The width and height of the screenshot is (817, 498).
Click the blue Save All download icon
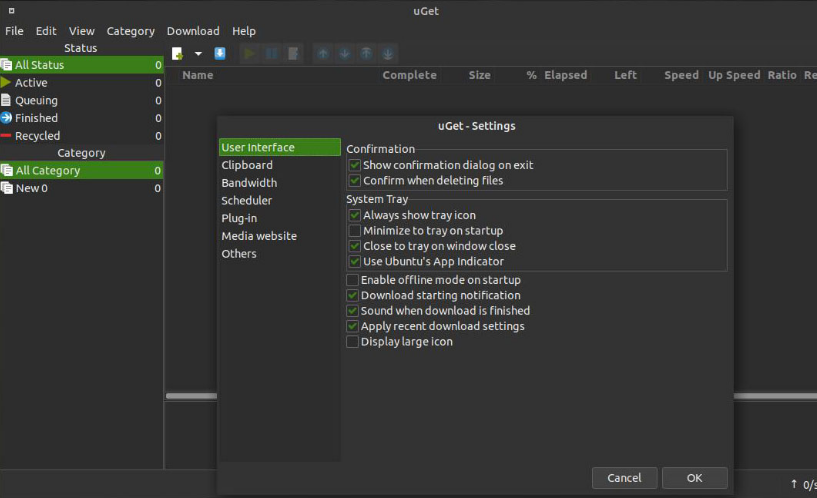(220, 53)
